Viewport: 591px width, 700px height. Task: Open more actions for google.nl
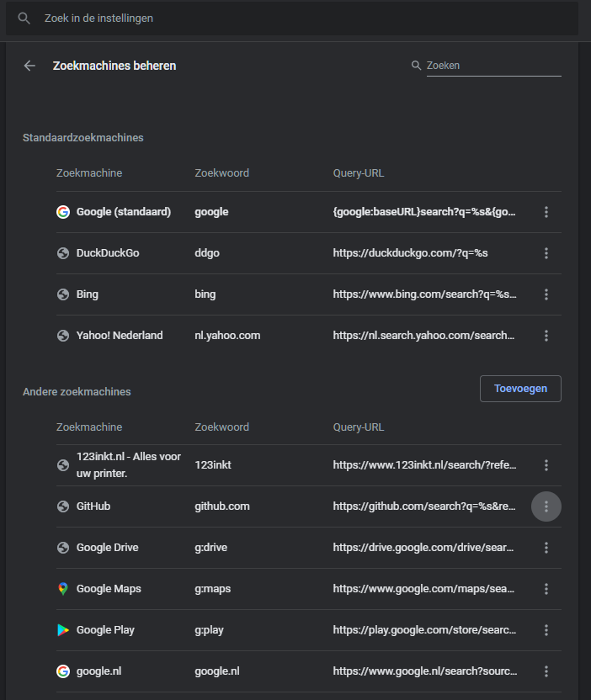click(546, 671)
